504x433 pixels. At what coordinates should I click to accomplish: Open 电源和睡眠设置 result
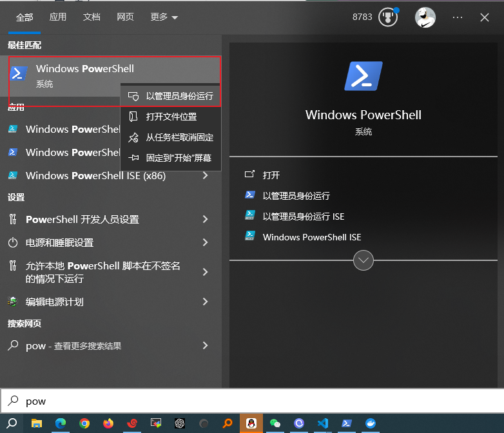60,242
